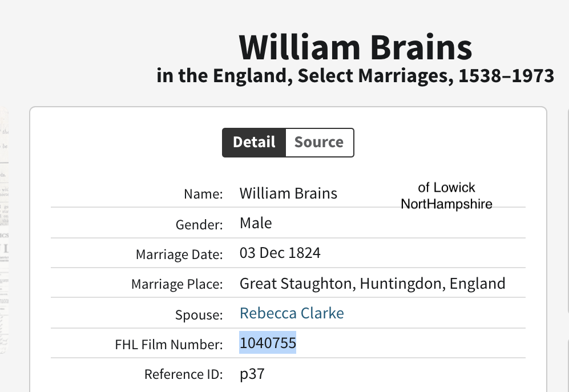The width and height of the screenshot is (569, 392).
Task: Click the gender value Male
Action: 256,223
